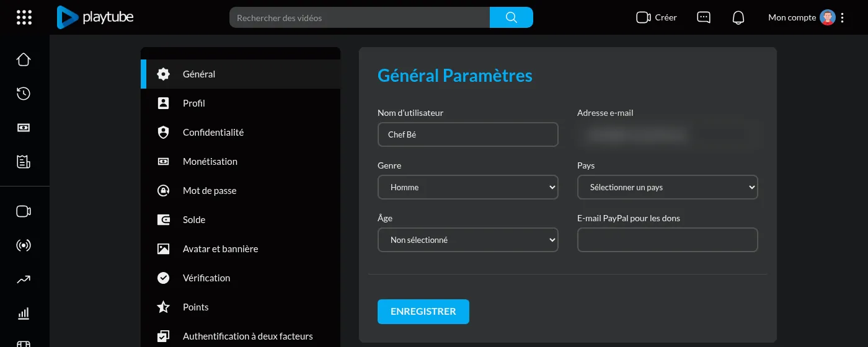This screenshot has width=868, height=347.
Task: Click the Avatar et bannière image icon
Action: [163, 248]
